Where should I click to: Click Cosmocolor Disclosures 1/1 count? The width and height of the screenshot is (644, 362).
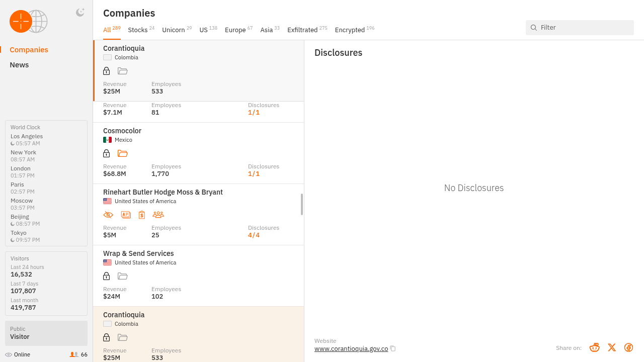(254, 174)
